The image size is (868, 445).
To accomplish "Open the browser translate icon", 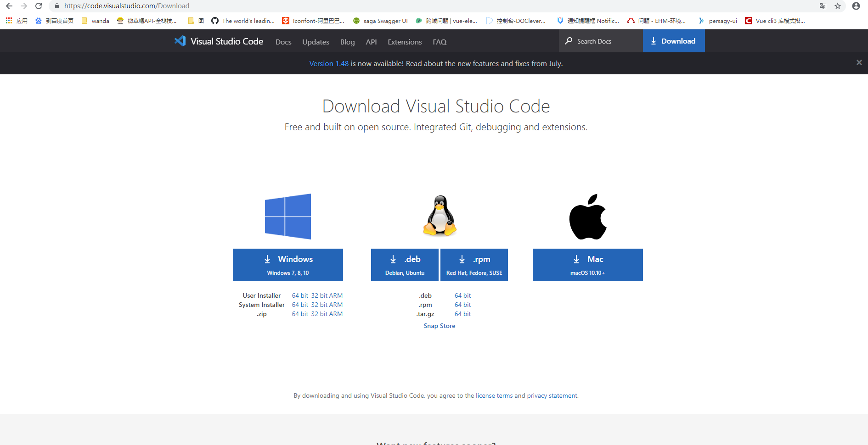I will [x=823, y=6].
